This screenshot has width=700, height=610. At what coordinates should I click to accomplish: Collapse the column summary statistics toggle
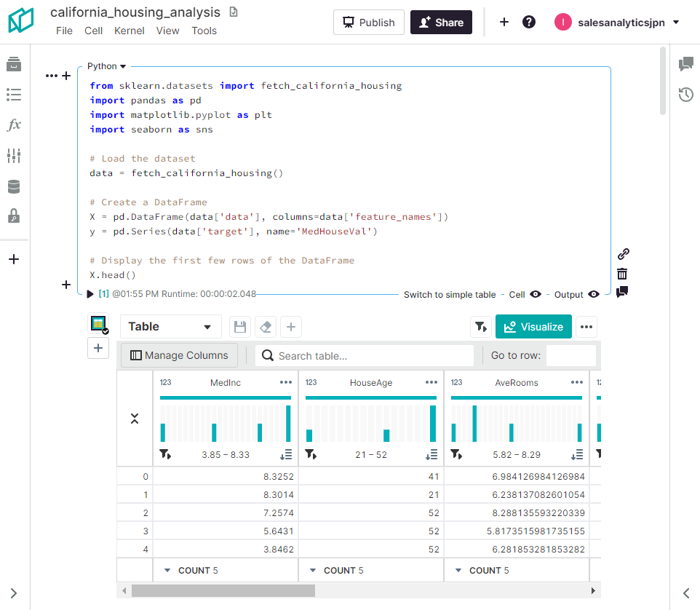(x=135, y=419)
